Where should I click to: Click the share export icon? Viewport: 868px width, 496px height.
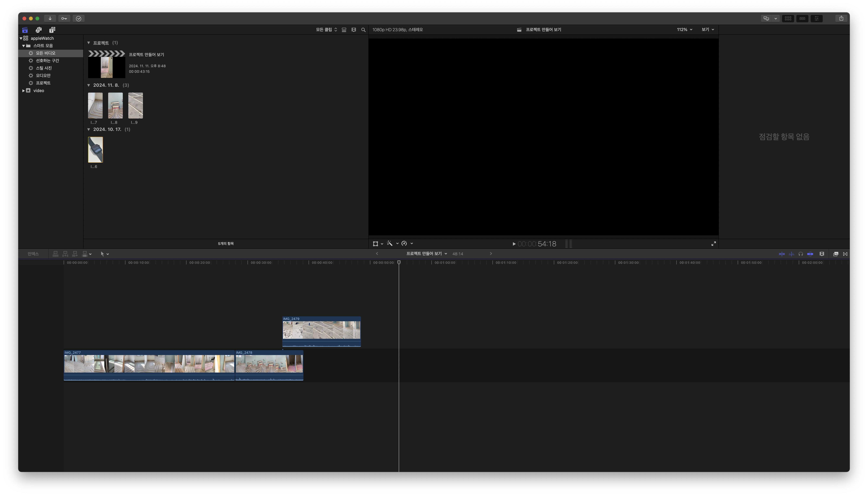(841, 18)
